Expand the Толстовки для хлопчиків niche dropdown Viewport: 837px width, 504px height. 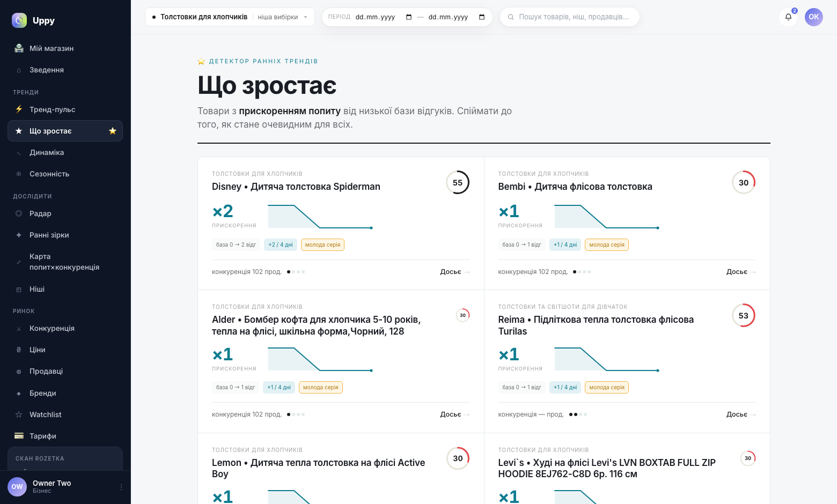point(230,17)
